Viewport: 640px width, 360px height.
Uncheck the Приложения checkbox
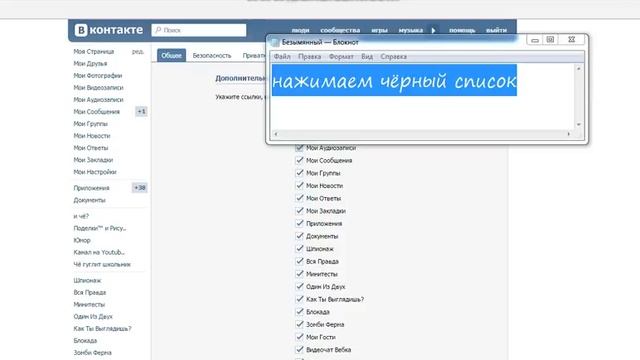299,223
